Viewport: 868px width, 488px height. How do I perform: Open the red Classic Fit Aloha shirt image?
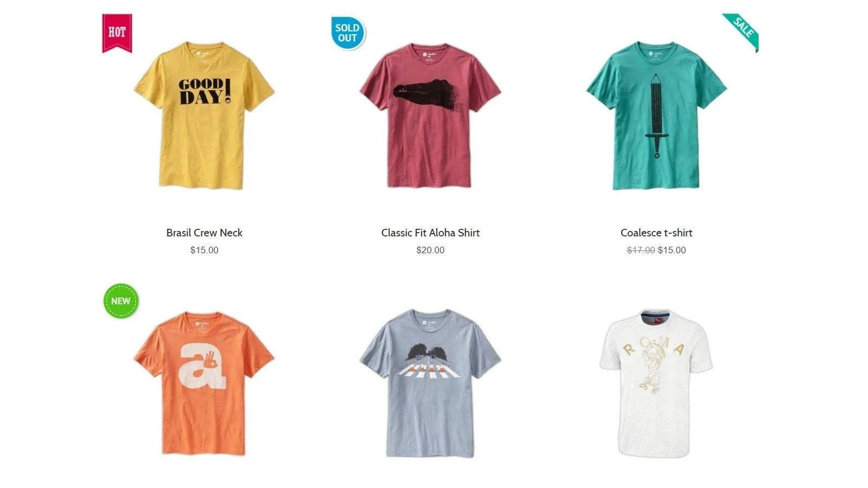point(430,115)
